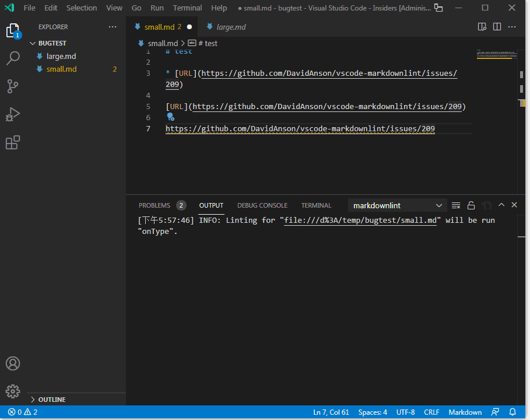530x420 pixels.
Task: Maximize the bottom panel
Action: (501, 205)
